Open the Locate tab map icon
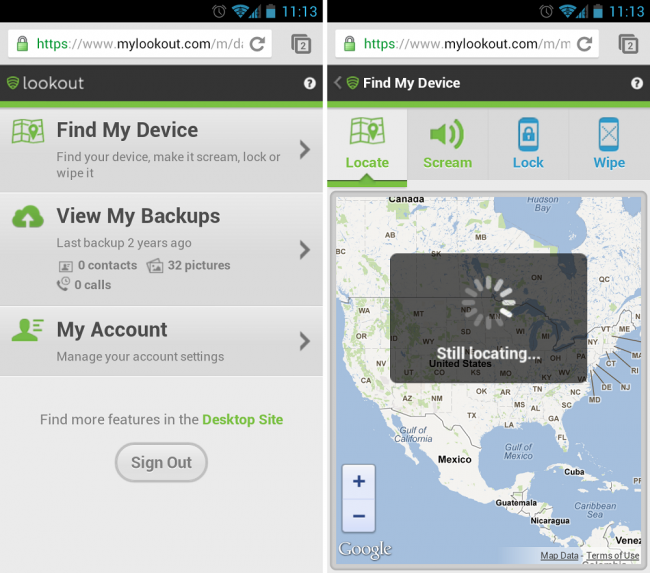This screenshot has height=573, width=650. 367,131
